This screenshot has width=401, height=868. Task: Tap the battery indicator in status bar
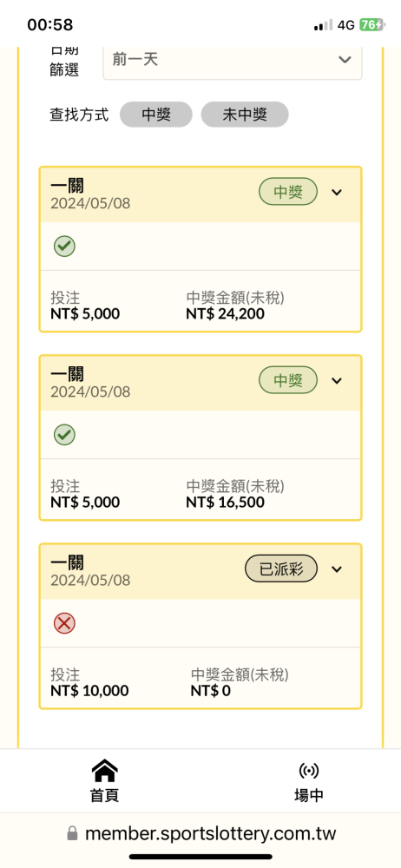point(372,25)
